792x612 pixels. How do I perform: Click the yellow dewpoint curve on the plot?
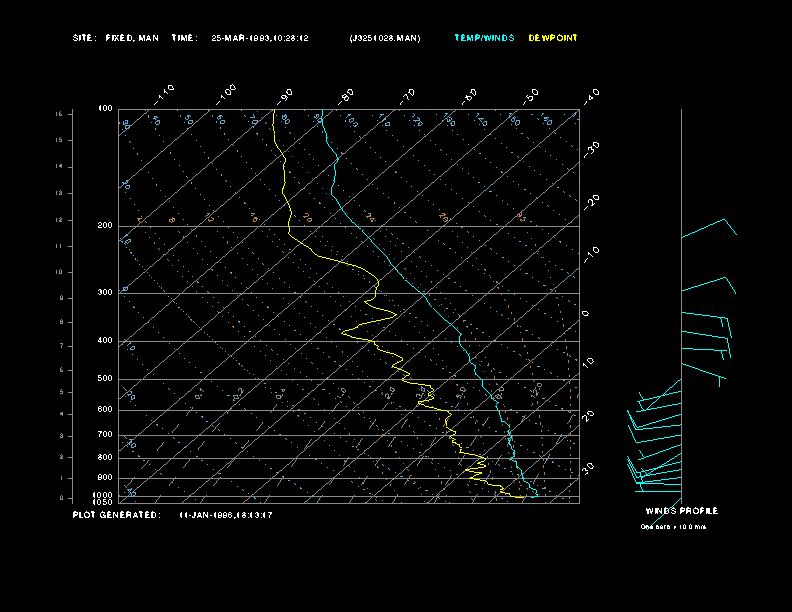click(x=376, y=283)
